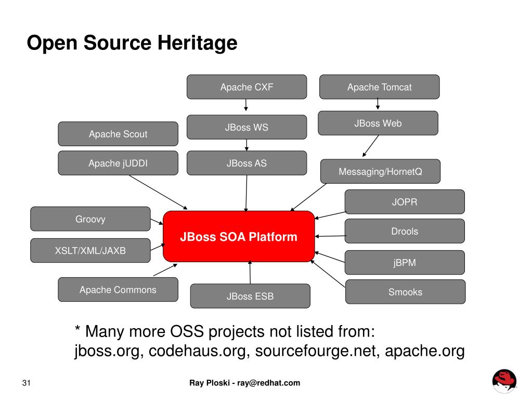The height and width of the screenshot is (399, 532).
Task: Click the Open Source Heritage title
Action: 132,43
